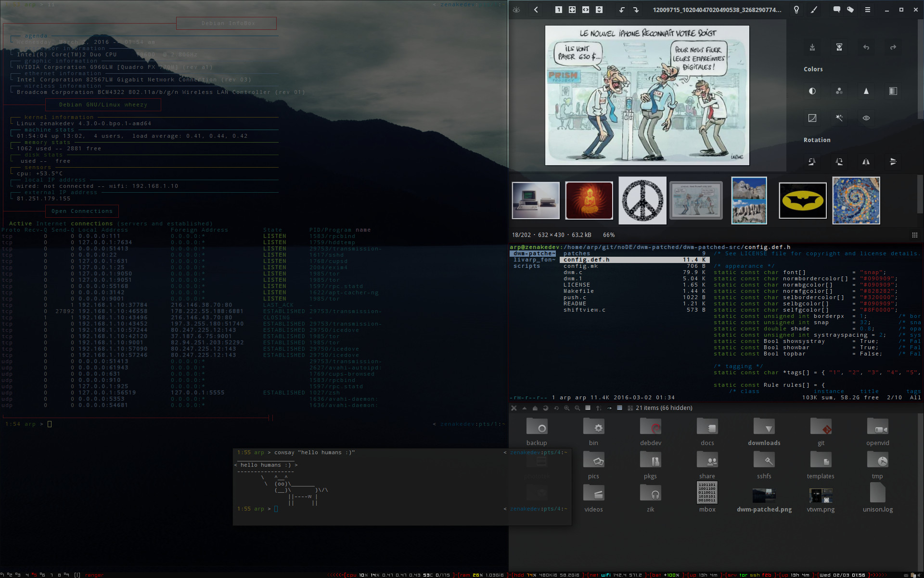
Task: Select the Batman logo thumbnail
Action: click(x=803, y=200)
